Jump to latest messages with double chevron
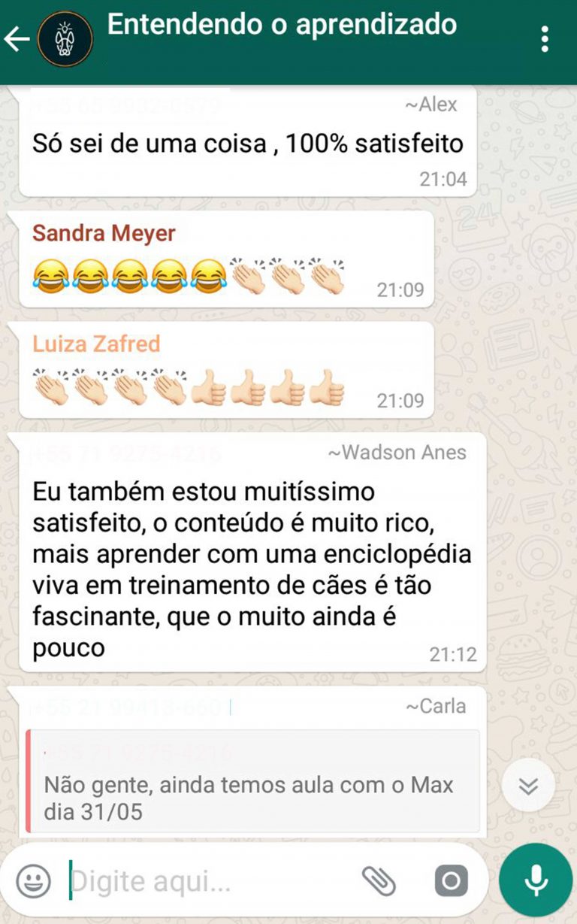Viewport: 577px width, 924px height. (x=528, y=786)
